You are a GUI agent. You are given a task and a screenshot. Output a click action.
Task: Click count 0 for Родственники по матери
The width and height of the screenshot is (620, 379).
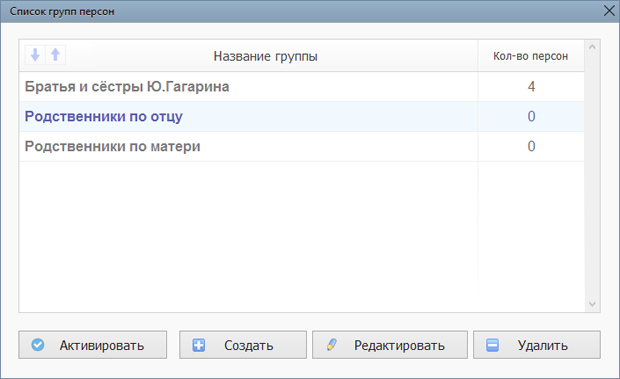coord(531,147)
